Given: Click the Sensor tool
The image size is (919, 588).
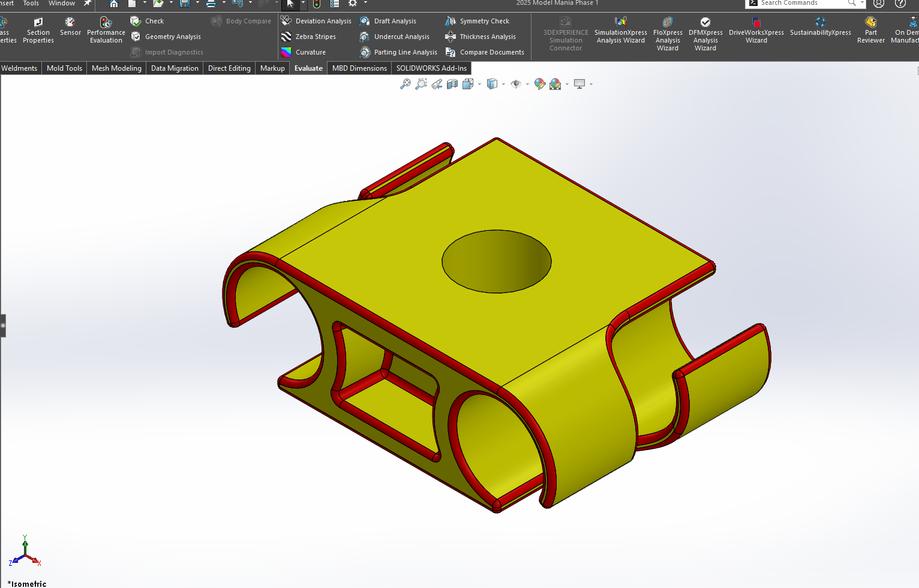Looking at the screenshot, I should click(70, 27).
